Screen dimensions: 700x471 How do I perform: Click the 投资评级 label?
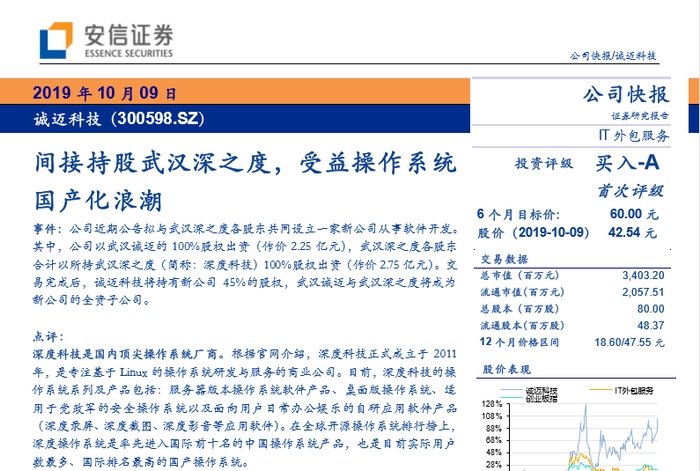pyautogui.click(x=544, y=163)
